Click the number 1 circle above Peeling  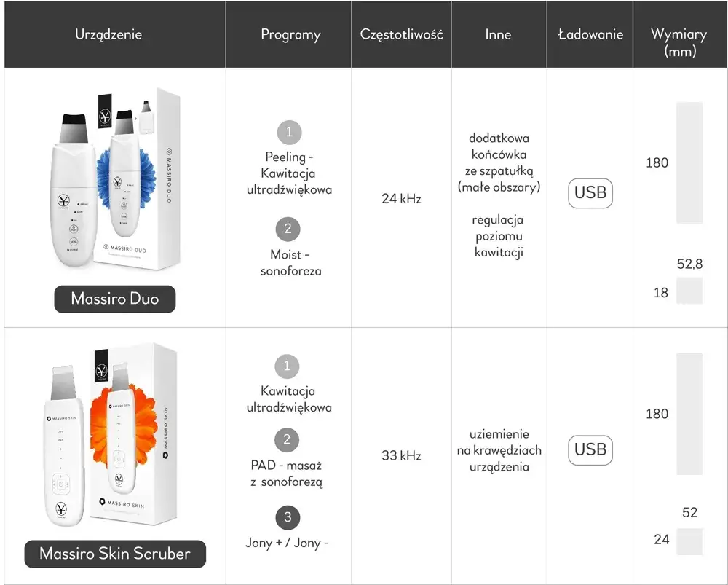click(x=289, y=133)
